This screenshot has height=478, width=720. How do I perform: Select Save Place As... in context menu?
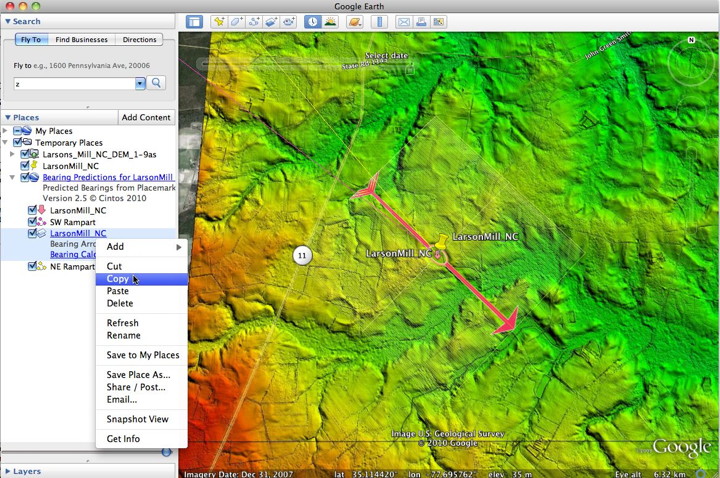tap(138, 375)
